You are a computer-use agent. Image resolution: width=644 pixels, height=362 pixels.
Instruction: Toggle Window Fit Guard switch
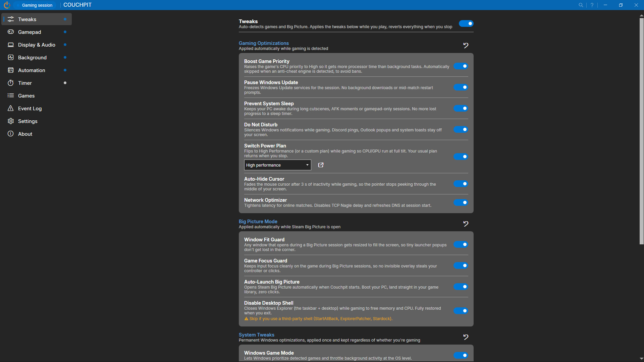[x=461, y=244]
